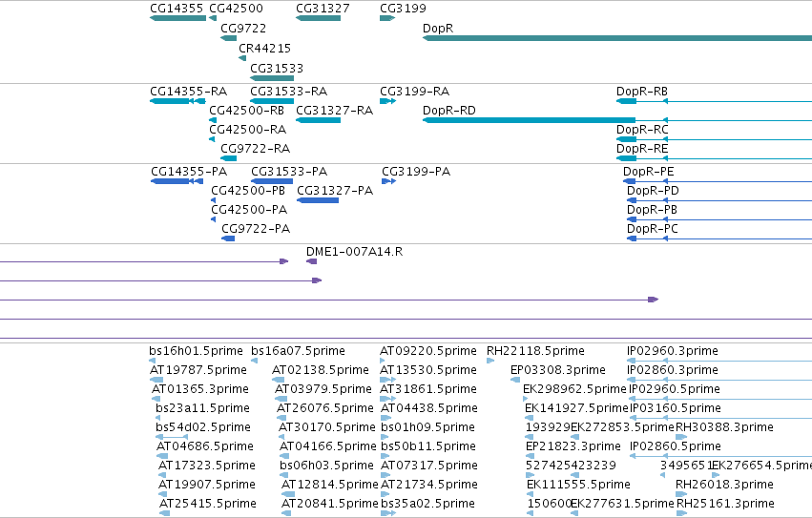The image size is (812, 518).
Task: Select the AT30170.5prime EST
Action: coord(281,437)
